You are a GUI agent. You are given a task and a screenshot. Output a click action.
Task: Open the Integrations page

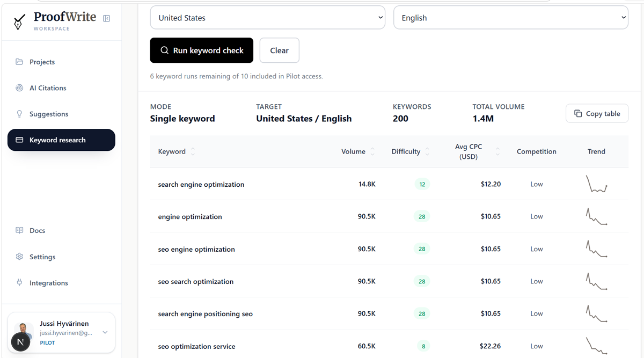click(x=61, y=282)
